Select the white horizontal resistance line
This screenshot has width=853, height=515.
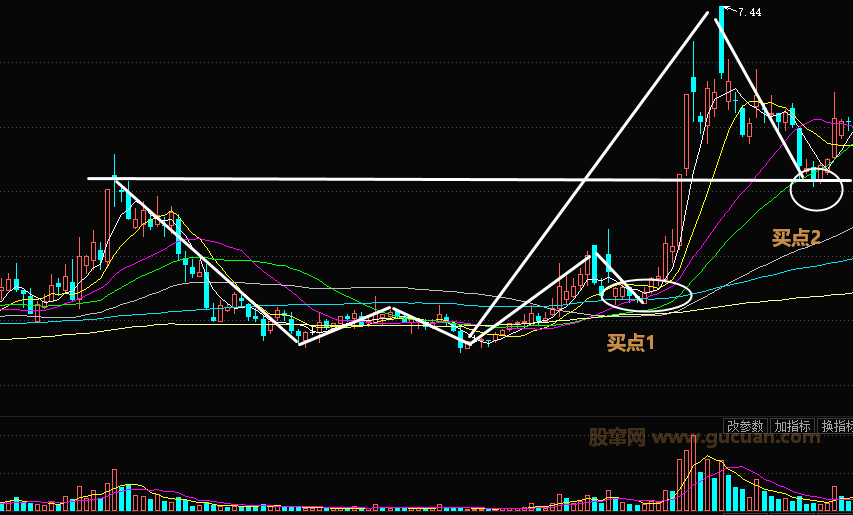400,179
